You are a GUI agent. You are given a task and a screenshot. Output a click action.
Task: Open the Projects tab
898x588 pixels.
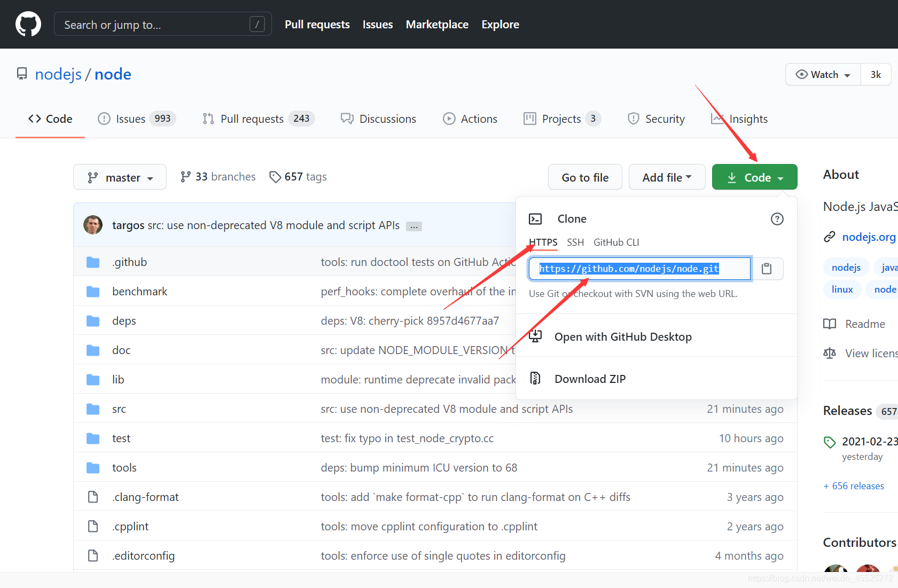point(563,119)
